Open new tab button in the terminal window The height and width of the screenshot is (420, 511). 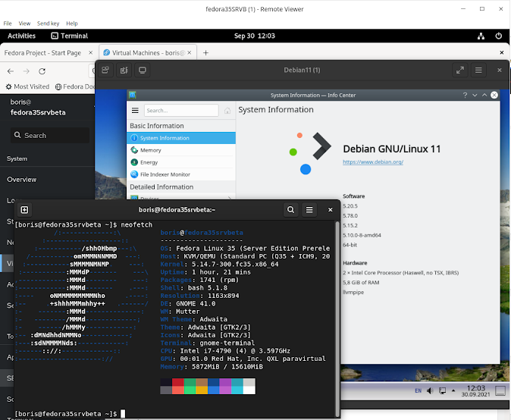24,210
